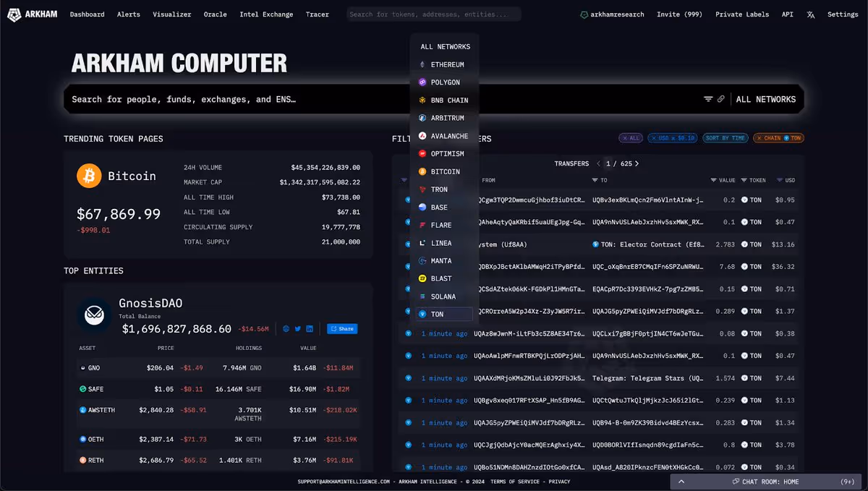Click the RETH asset token icon
This screenshot has width=868, height=491.
coord(82,460)
